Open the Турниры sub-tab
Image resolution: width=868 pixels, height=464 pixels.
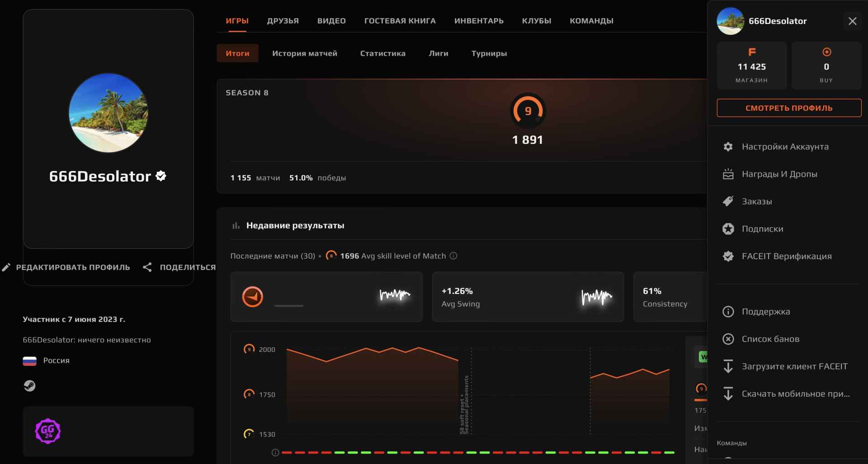tap(489, 53)
